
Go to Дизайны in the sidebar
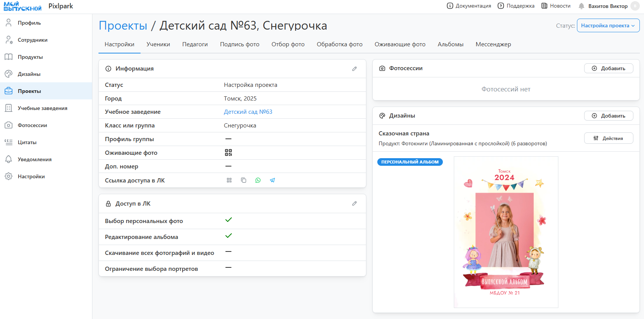[29, 74]
